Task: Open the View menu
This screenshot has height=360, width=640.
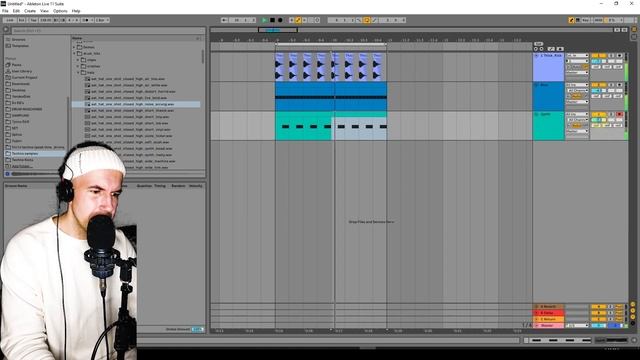Action: click(44, 11)
